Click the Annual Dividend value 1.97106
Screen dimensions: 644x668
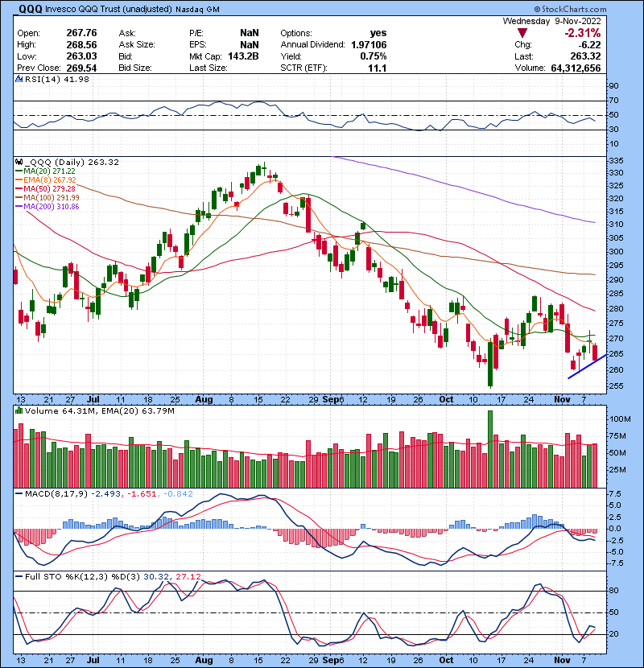(369, 44)
